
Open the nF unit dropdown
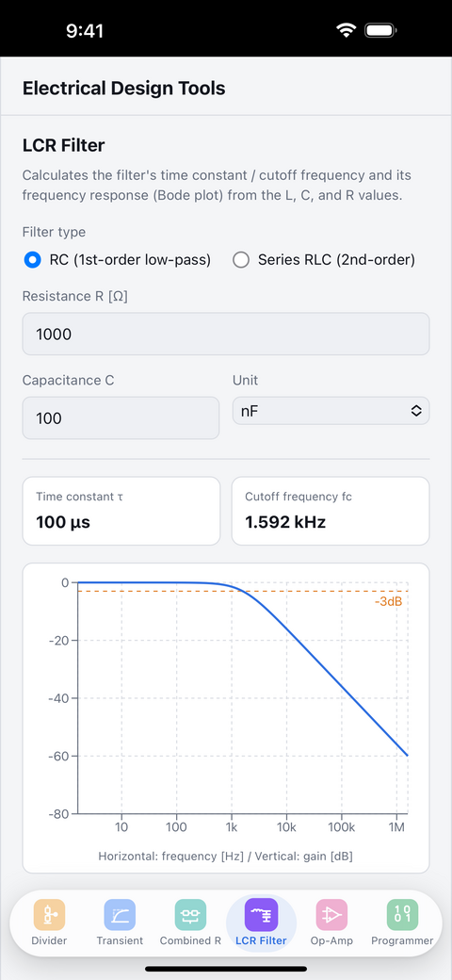tap(331, 411)
